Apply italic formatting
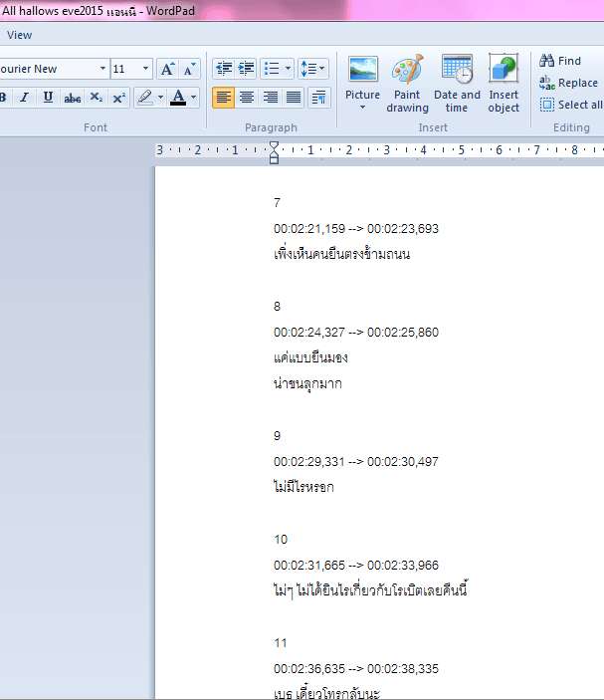The height and width of the screenshot is (700, 604). pyautogui.click(x=25, y=98)
